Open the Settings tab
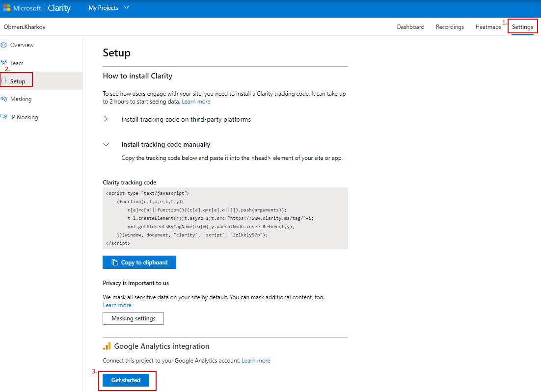This screenshot has width=541, height=392. point(522,27)
